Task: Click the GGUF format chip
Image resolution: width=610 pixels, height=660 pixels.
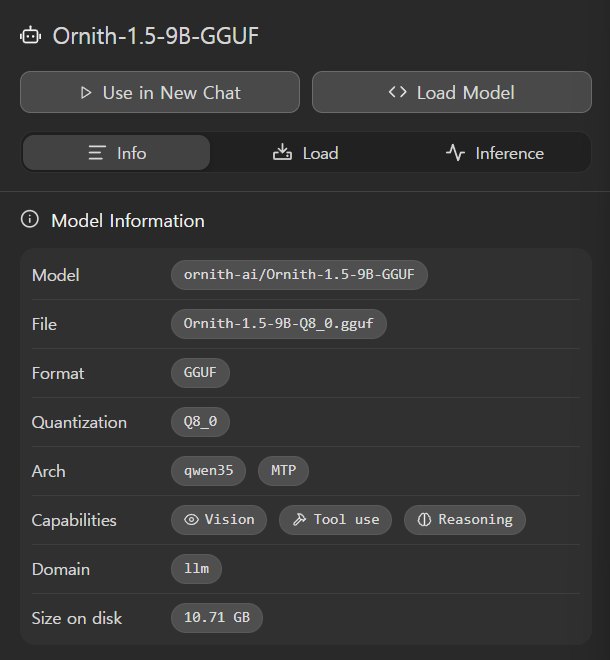Action: tap(200, 373)
